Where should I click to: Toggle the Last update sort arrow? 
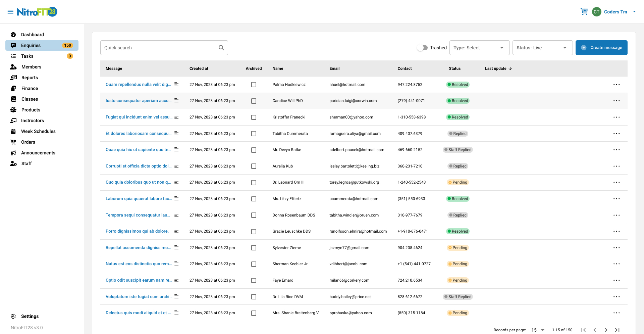pyautogui.click(x=510, y=68)
